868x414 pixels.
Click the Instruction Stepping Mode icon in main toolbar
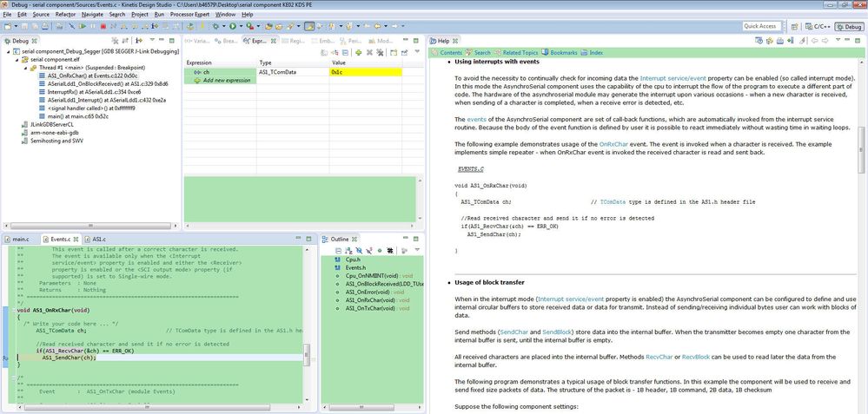155,26
